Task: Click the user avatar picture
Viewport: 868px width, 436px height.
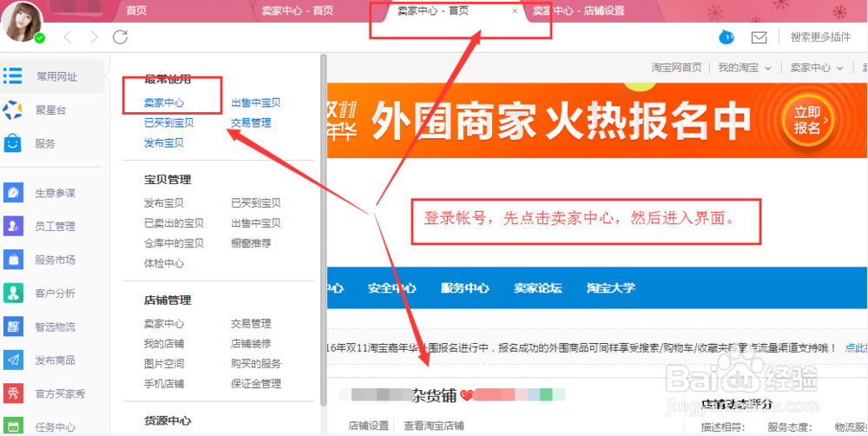Action: click(23, 23)
